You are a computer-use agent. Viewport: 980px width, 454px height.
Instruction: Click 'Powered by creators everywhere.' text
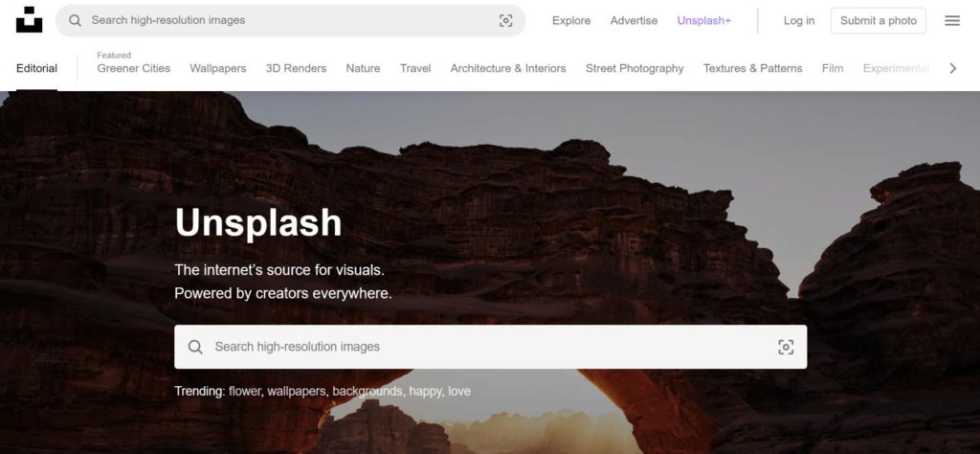click(x=283, y=293)
